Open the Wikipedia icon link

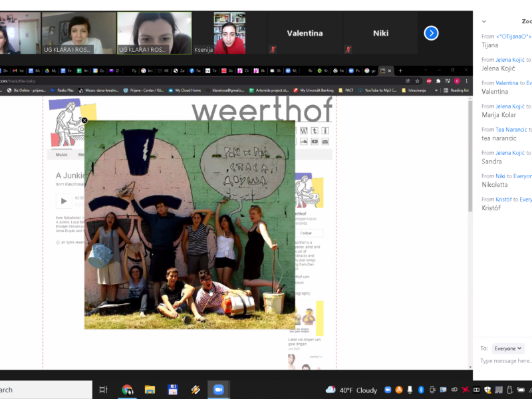(304, 131)
